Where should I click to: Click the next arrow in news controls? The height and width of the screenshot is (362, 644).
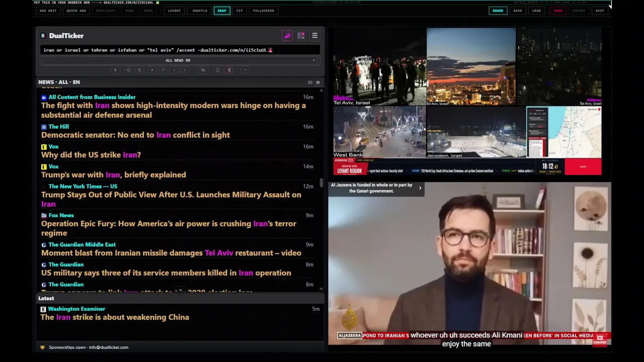185,70
